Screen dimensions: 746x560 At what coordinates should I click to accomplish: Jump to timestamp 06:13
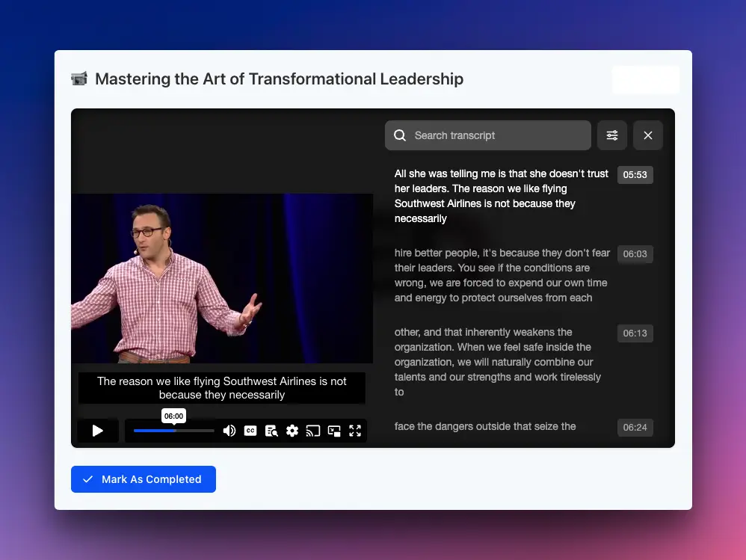click(635, 333)
